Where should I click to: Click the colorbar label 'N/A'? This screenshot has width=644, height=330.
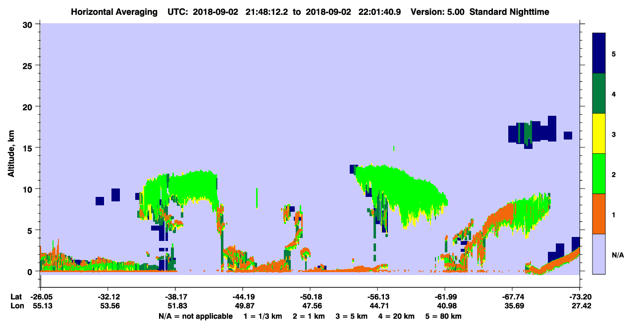coord(617,255)
